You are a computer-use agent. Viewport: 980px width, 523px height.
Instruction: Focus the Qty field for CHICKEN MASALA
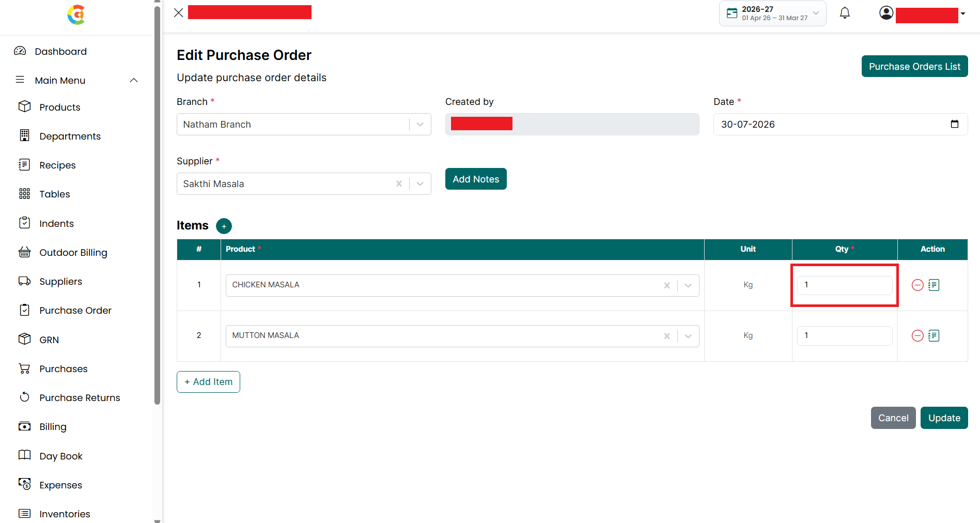point(845,285)
